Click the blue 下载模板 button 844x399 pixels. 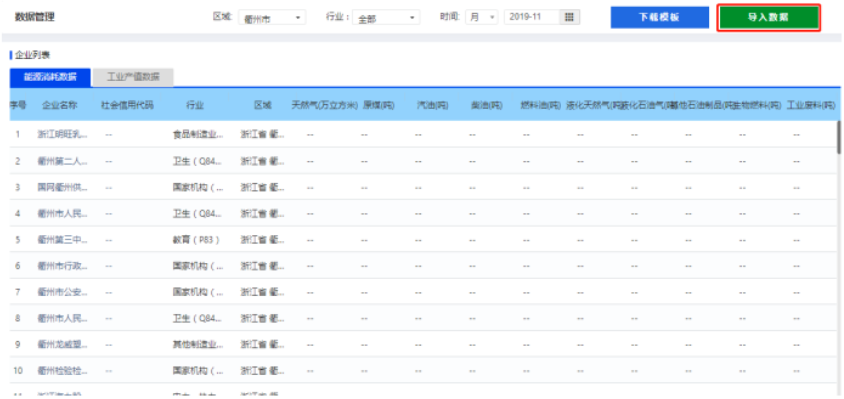659,17
